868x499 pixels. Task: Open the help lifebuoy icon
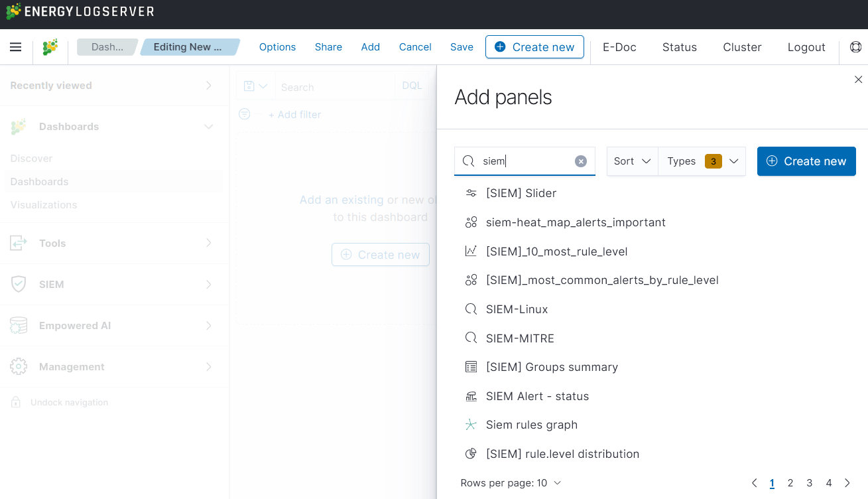coord(855,47)
